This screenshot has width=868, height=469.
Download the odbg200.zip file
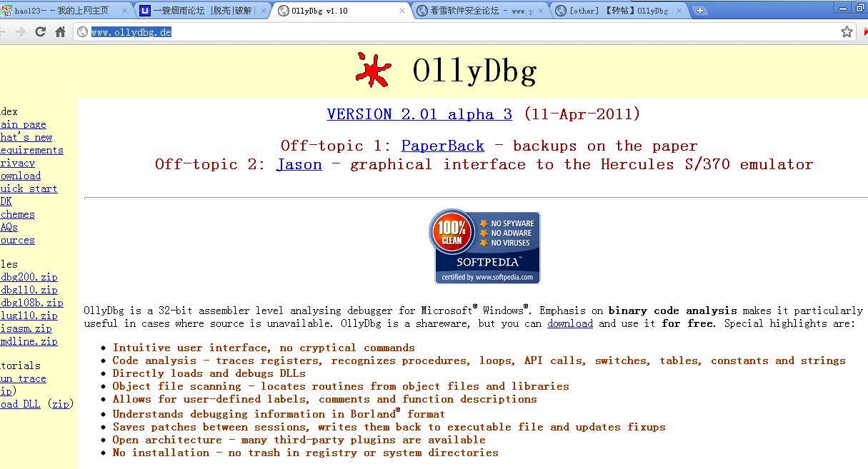(x=29, y=277)
